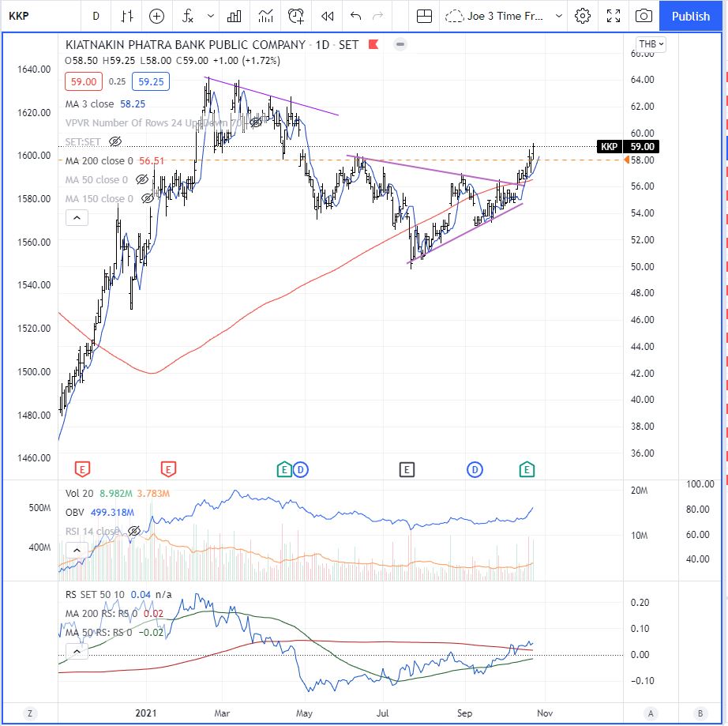728x726 pixels.
Task: Collapse the main chart indicator legend
Action: coord(77,218)
